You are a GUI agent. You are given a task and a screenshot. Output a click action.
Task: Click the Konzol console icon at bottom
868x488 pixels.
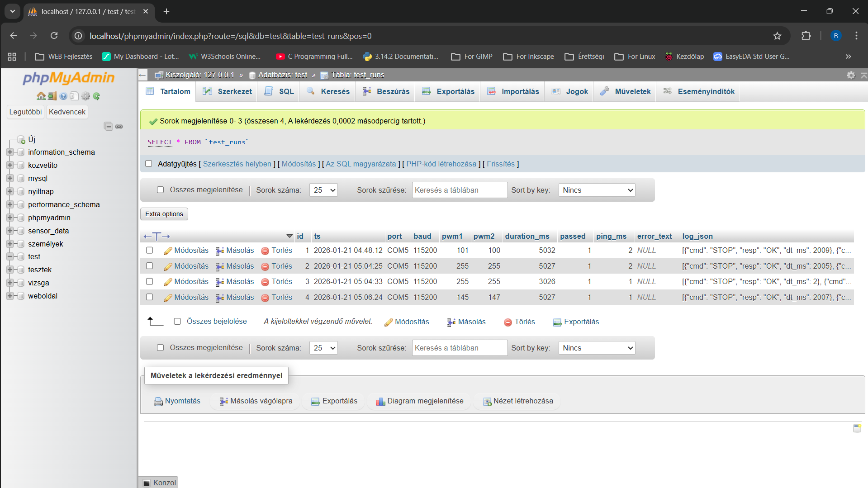147,483
